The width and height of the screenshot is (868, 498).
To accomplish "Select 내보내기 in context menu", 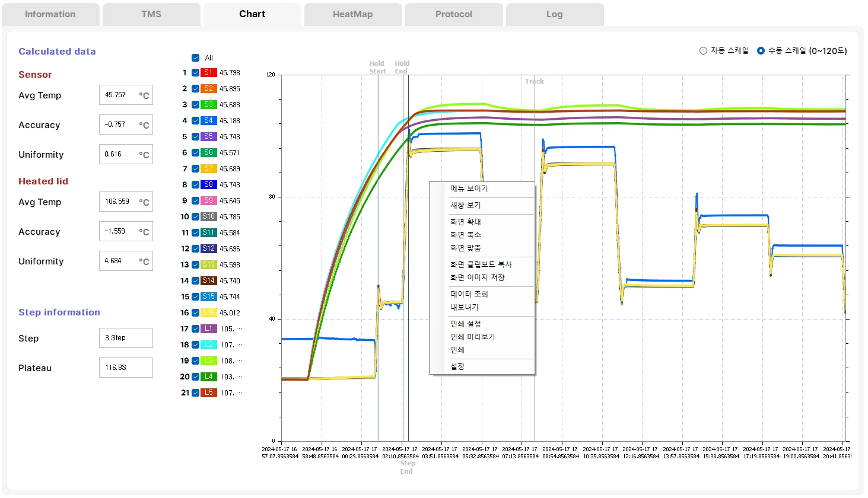I will (x=482, y=308).
